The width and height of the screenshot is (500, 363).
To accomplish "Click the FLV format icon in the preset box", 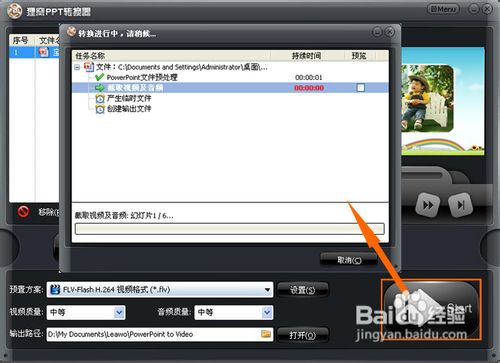I will [55, 289].
